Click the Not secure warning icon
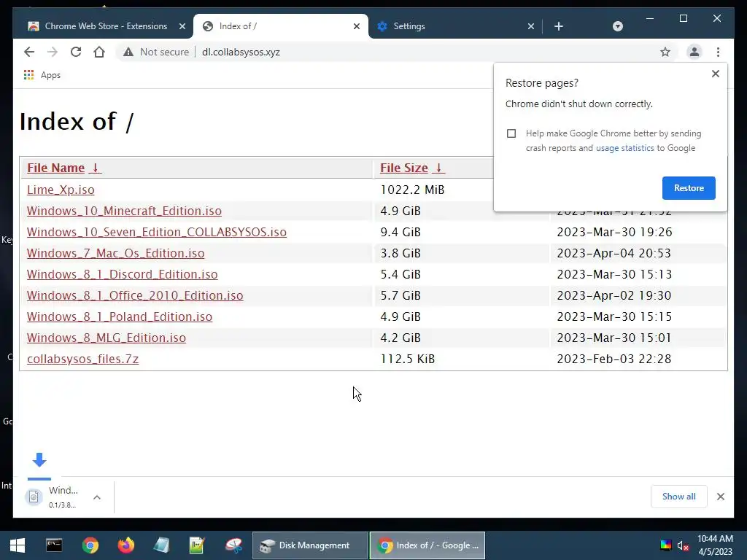 (128, 52)
